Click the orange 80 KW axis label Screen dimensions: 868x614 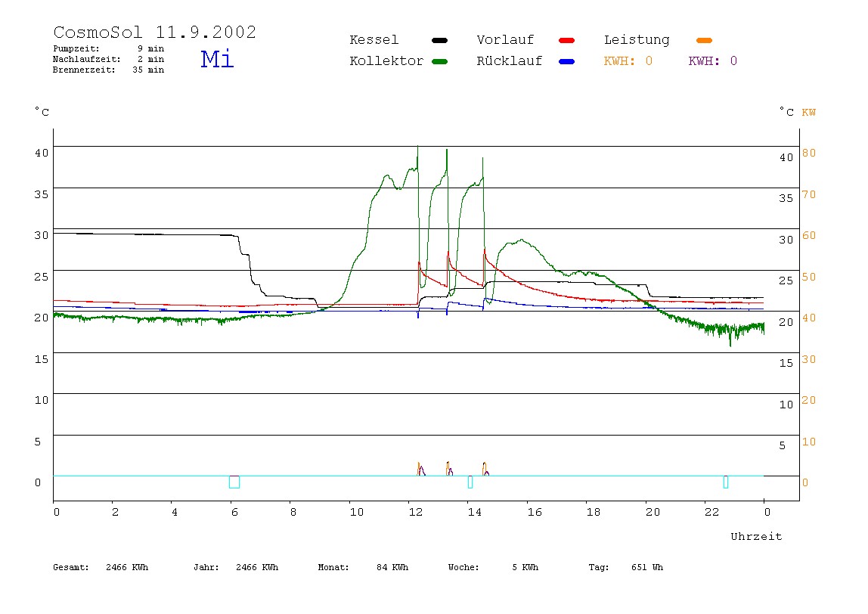coord(809,153)
